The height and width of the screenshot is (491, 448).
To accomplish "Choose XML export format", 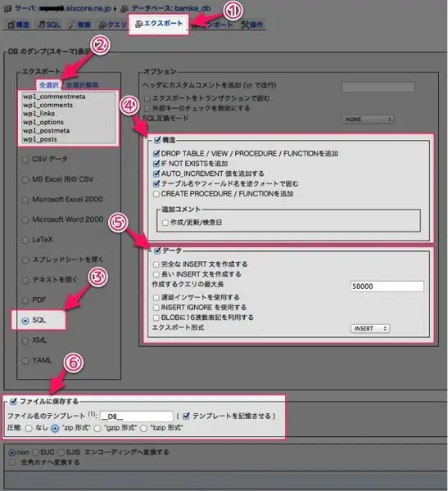I will [25, 340].
